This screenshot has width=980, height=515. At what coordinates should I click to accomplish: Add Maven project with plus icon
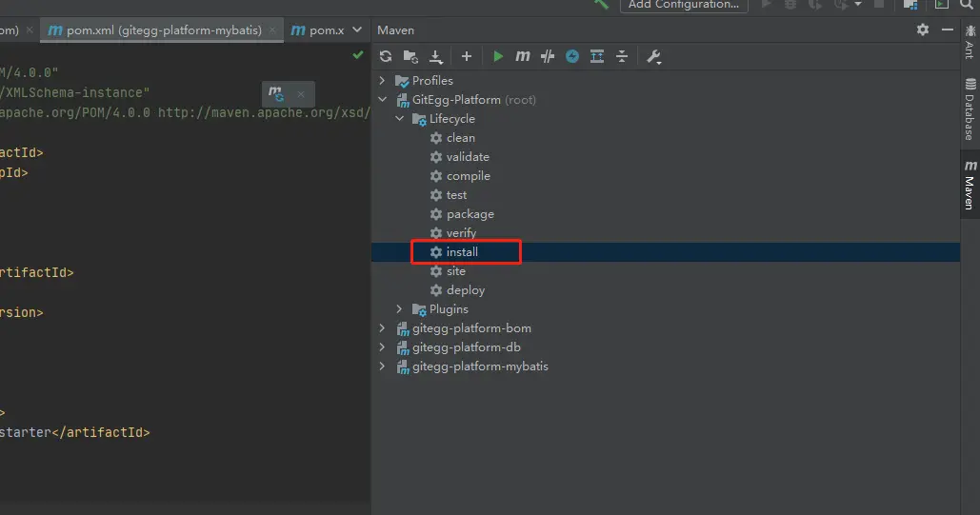[467, 56]
